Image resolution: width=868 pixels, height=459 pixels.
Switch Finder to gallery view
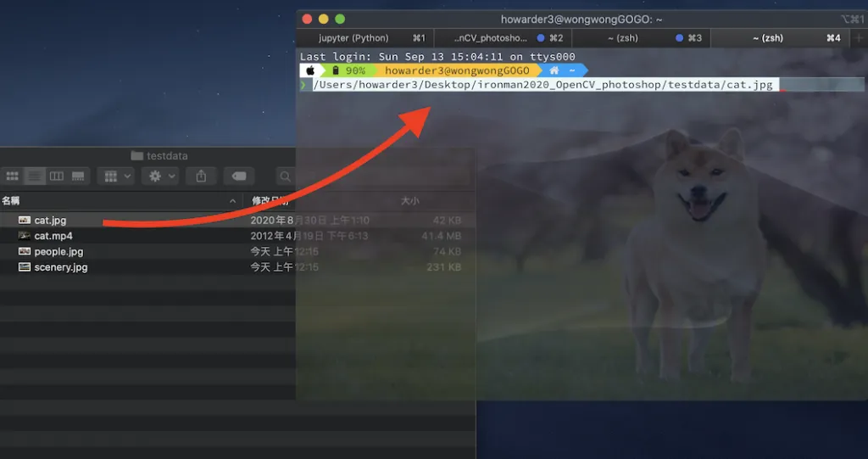point(78,176)
